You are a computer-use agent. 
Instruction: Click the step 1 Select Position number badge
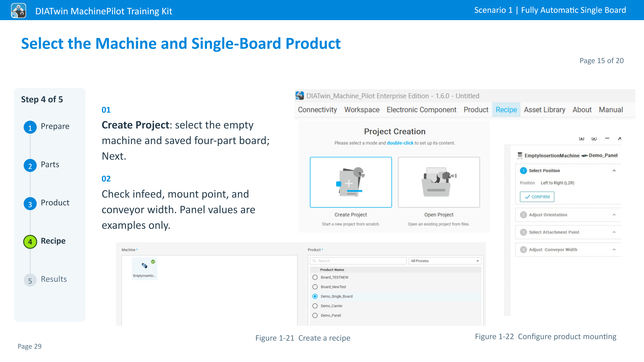point(523,171)
